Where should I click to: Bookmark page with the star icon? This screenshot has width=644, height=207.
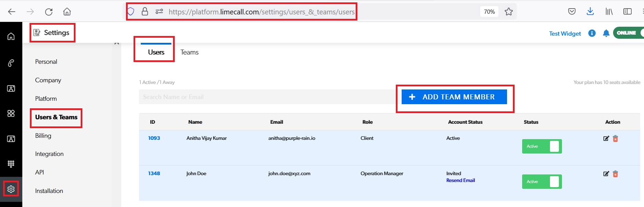[508, 12]
